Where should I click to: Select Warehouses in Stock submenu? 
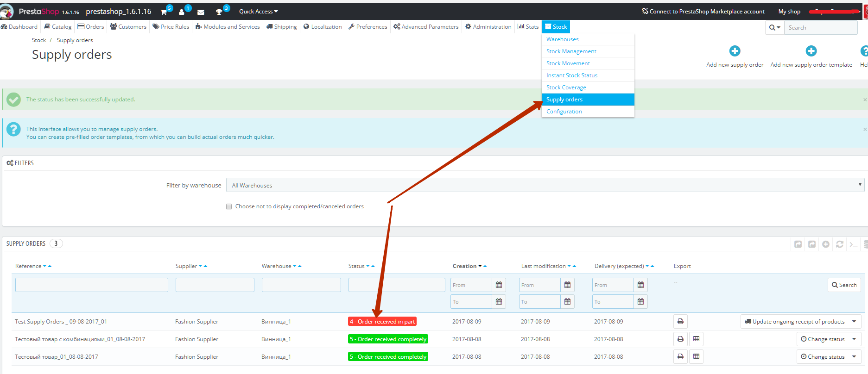pos(588,39)
